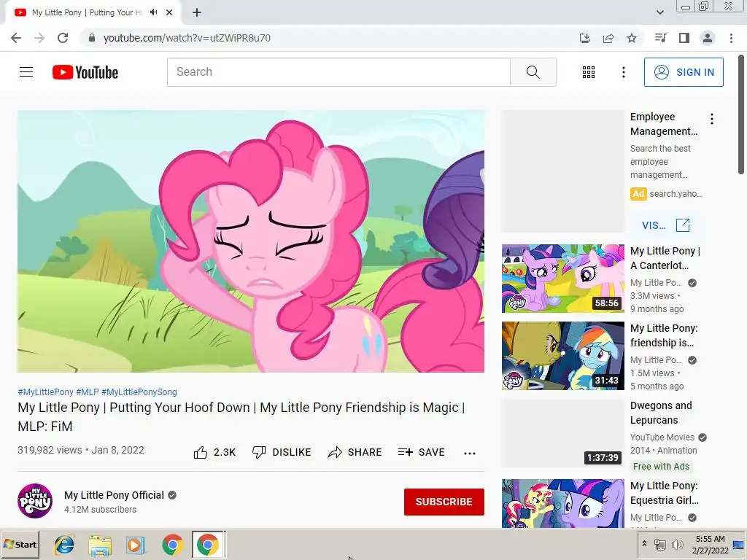Image resolution: width=747 pixels, height=560 pixels.
Task: Click the install app icon in address bar
Action: (x=584, y=38)
